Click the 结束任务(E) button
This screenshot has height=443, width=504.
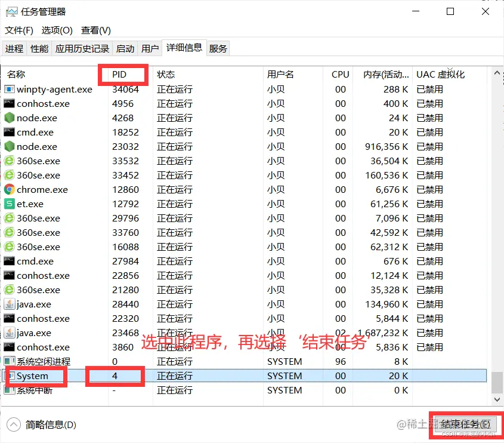[x=465, y=424]
